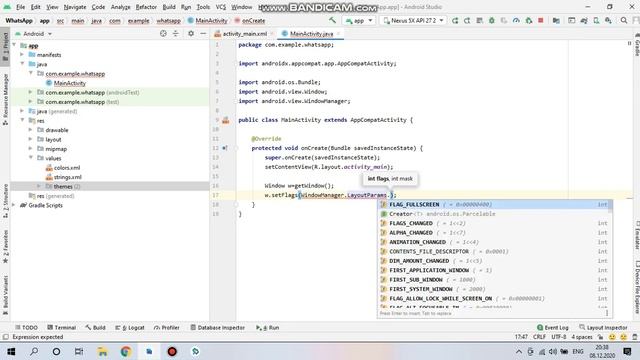Open the TODO tool window

[x=26, y=327]
